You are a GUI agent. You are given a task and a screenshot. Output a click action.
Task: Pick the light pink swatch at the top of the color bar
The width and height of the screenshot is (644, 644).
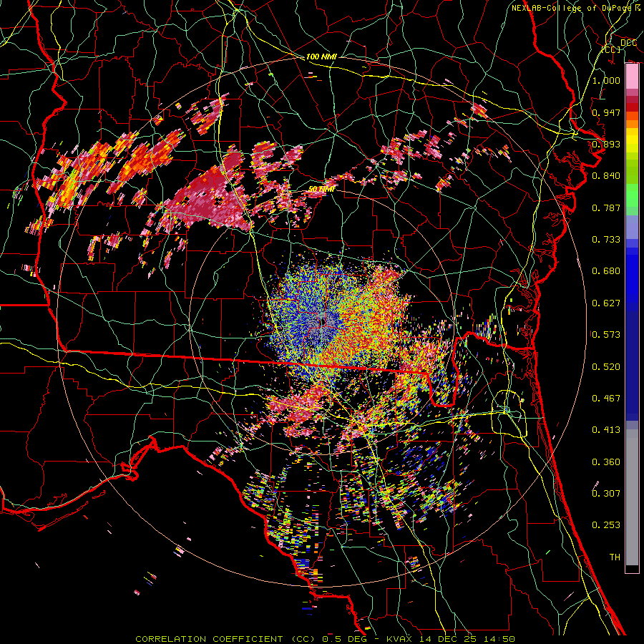coord(632,77)
